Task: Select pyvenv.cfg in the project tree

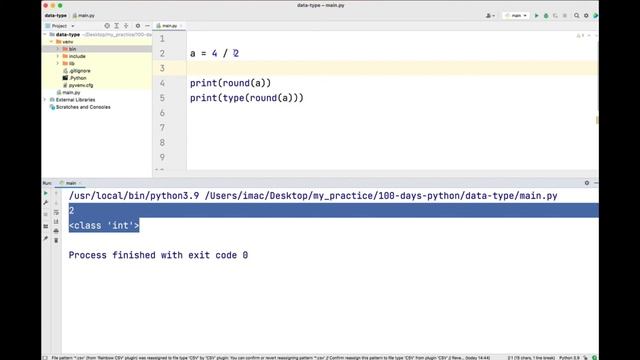Action: tap(81, 85)
